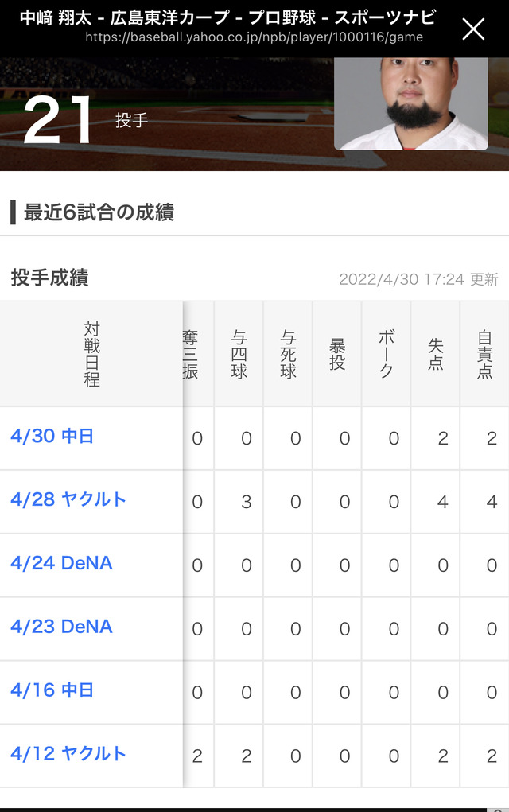Select 失点 value 2 in 4/12 row
This screenshot has height=812, width=509.
click(x=443, y=756)
